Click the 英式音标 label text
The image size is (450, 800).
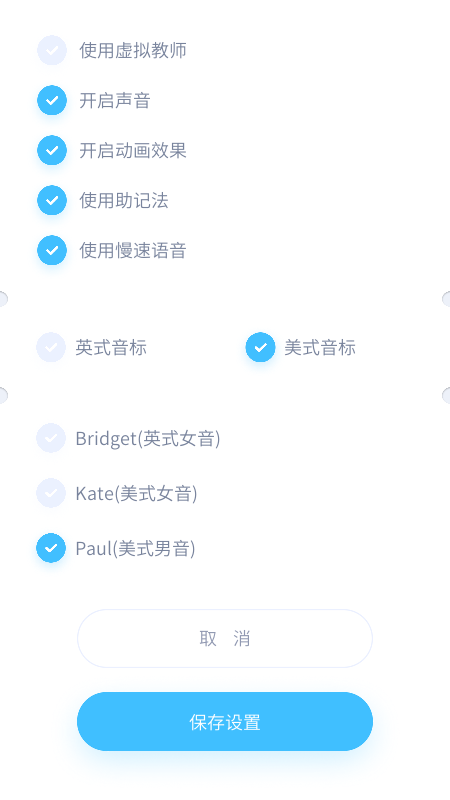111,347
